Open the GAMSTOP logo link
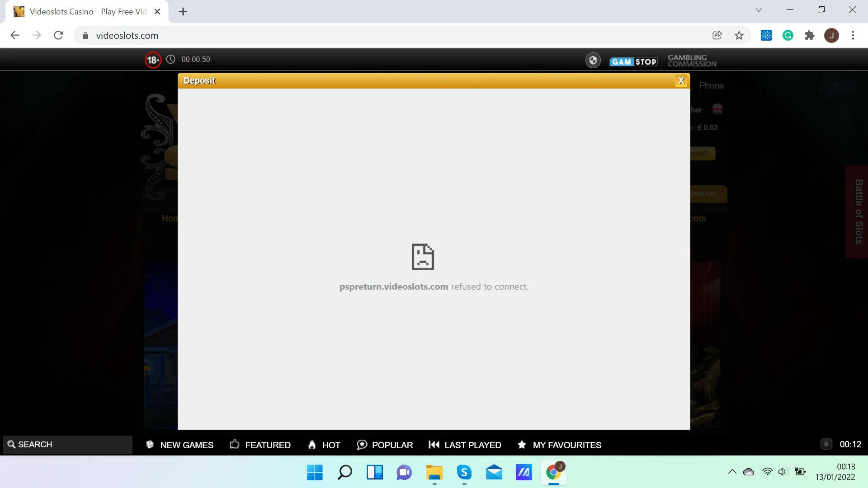The height and width of the screenshot is (488, 868). pyautogui.click(x=633, y=61)
